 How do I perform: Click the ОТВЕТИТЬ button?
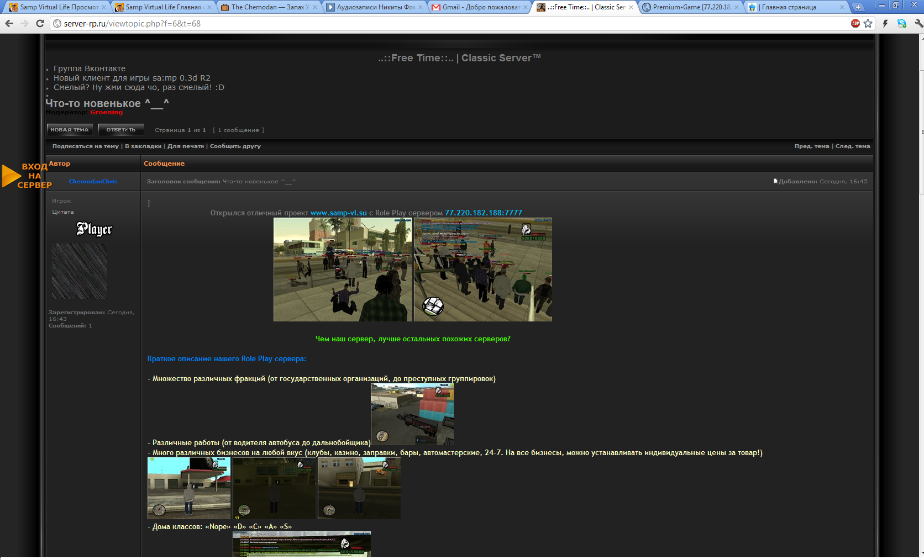(121, 130)
